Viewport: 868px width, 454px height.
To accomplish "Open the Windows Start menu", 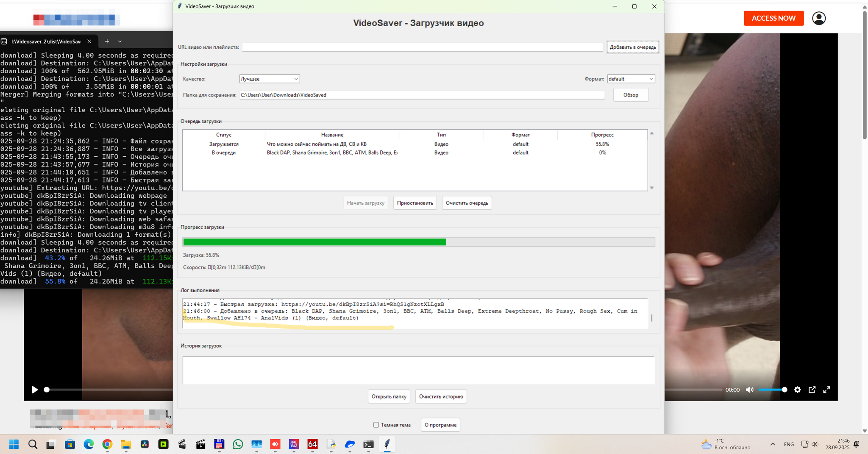I will [x=14, y=444].
